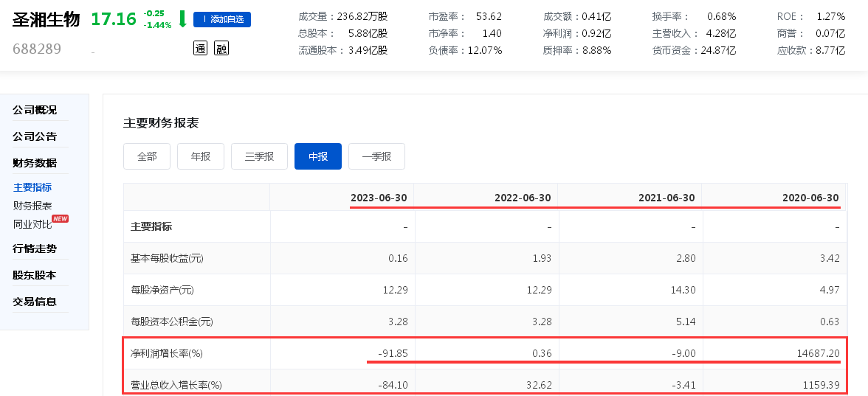The image size is (868, 396).
Task: Open 股东股本 in sidebar
Action: tap(35, 275)
